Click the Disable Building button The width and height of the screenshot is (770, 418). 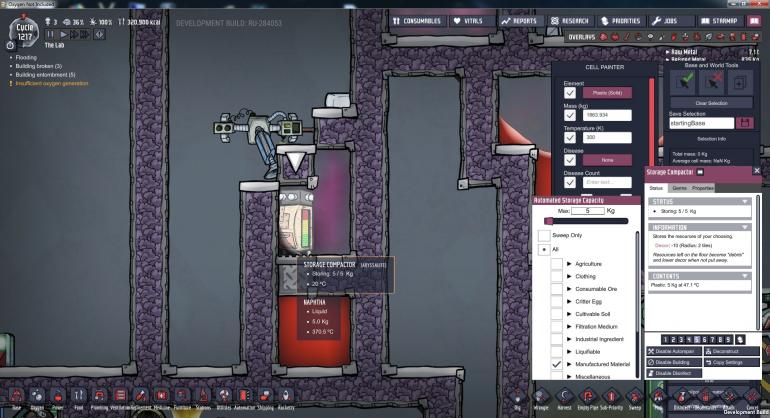point(674,362)
